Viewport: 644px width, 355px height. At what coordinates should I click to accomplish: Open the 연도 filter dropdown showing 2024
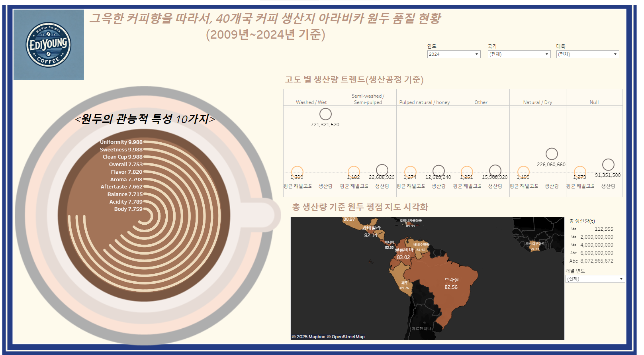point(454,54)
